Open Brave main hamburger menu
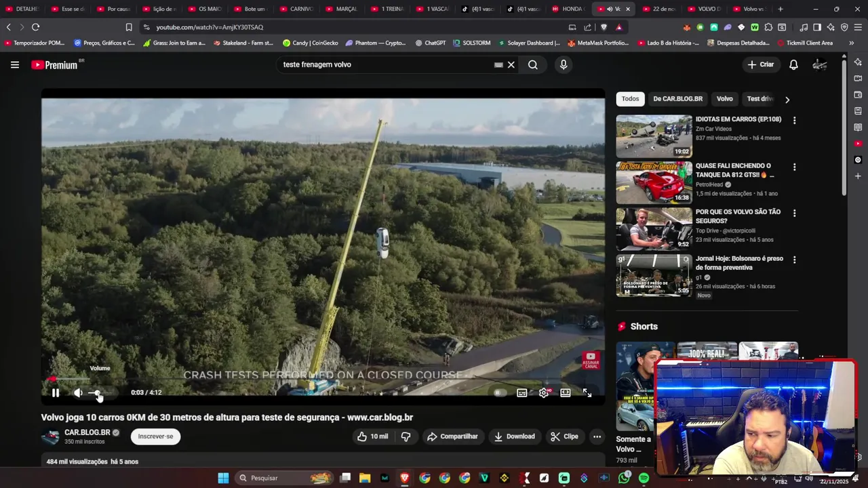 coord(858,27)
